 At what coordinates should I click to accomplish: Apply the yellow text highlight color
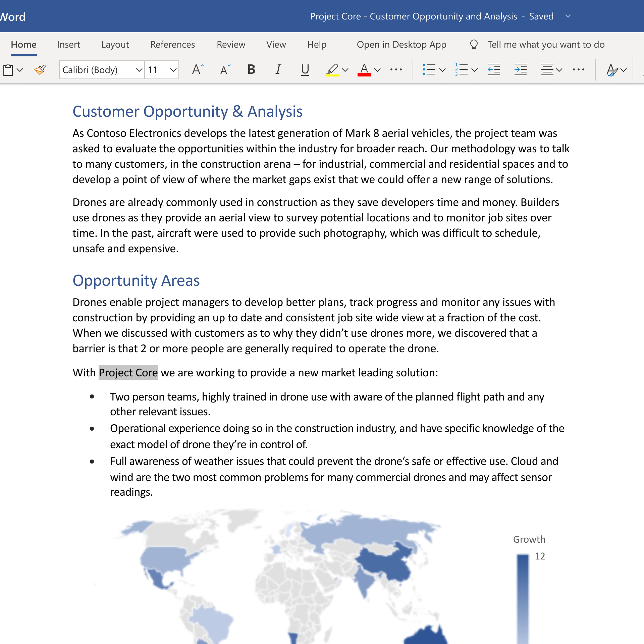[x=332, y=70]
